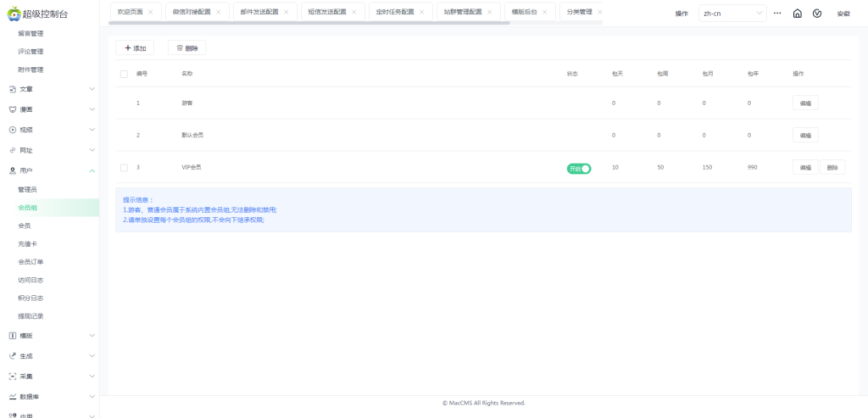Expand the 生成 menu chevron
Image resolution: width=868 pixels, height=418 pixels.
pyautogui.click(x=92, y=356)
